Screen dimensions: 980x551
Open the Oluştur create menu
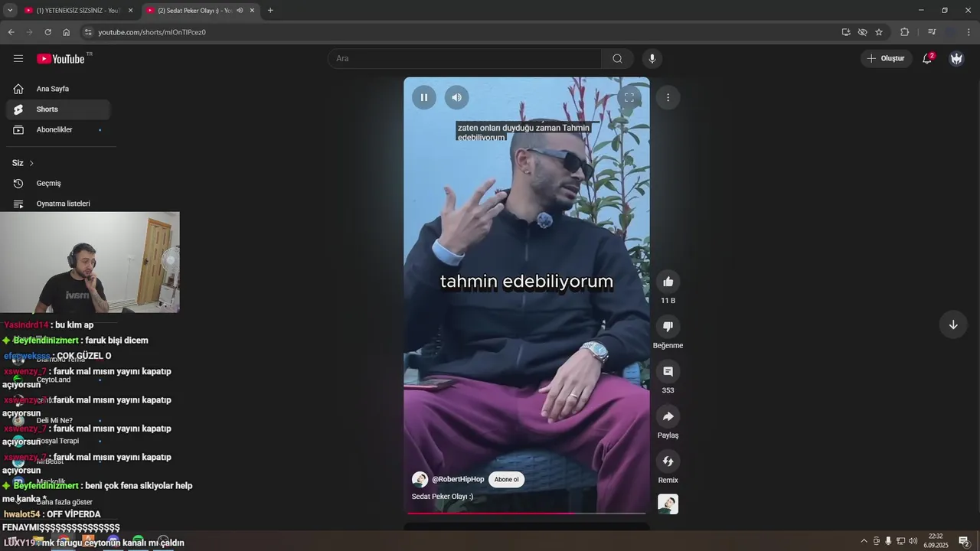tap(886, 58)
